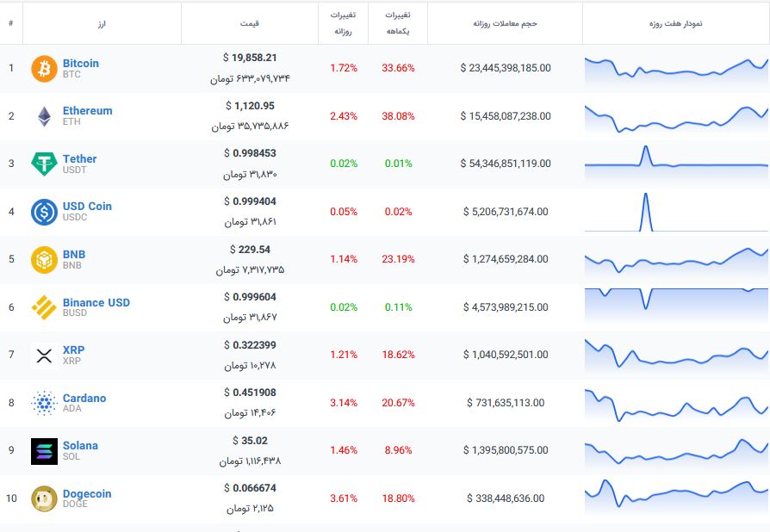
Task: Select Tether price $ 0.998453
Action: click(250, 153)
